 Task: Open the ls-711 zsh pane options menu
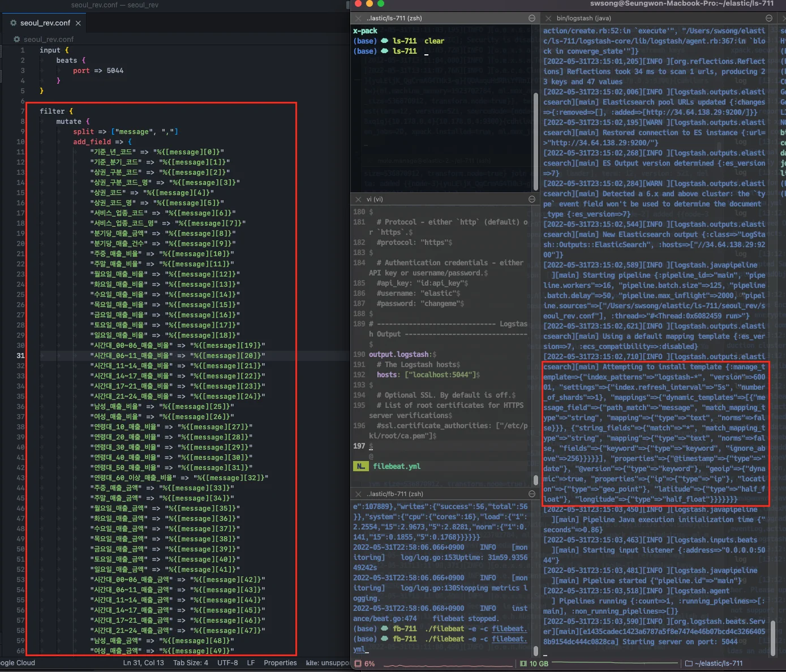[x=532, y=19]
